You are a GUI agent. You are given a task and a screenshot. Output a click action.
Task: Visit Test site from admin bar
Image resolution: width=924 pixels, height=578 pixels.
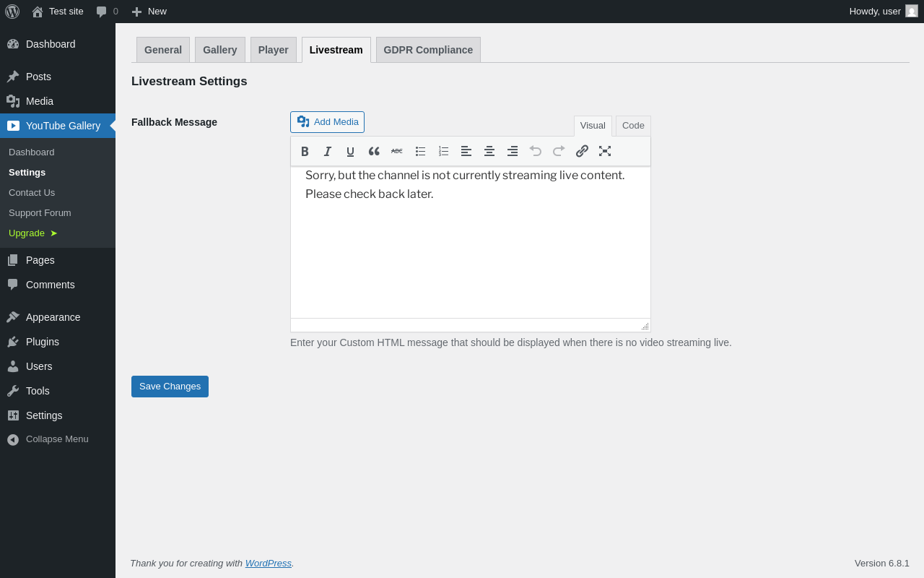click(x=58, y=12)
